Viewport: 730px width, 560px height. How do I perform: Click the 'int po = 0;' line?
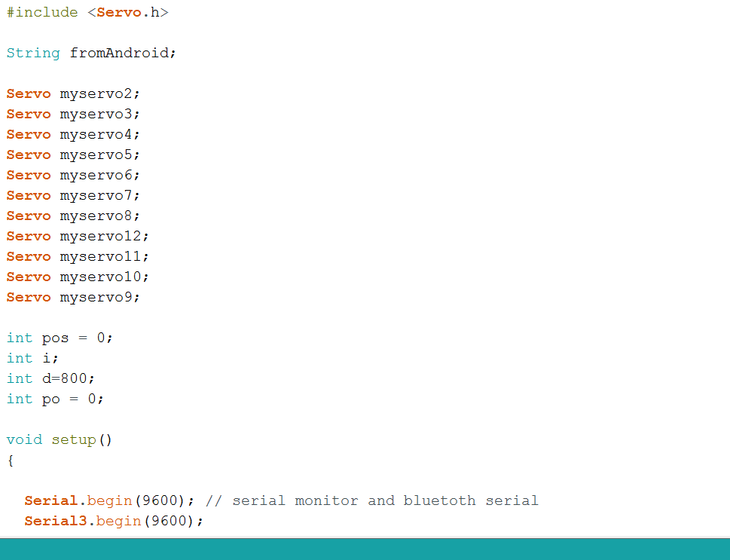coord(55,399)
